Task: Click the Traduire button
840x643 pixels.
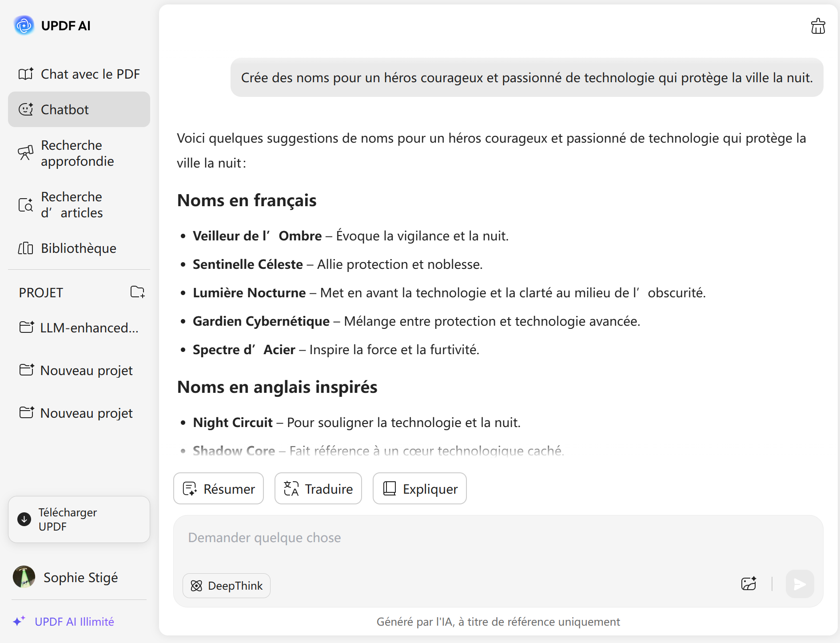Action: point(318,488)
